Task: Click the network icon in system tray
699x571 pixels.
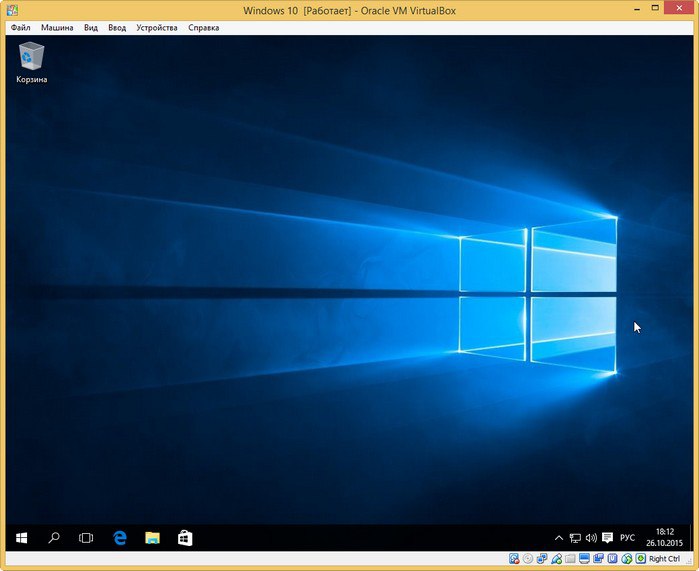Action: [575, 538]
